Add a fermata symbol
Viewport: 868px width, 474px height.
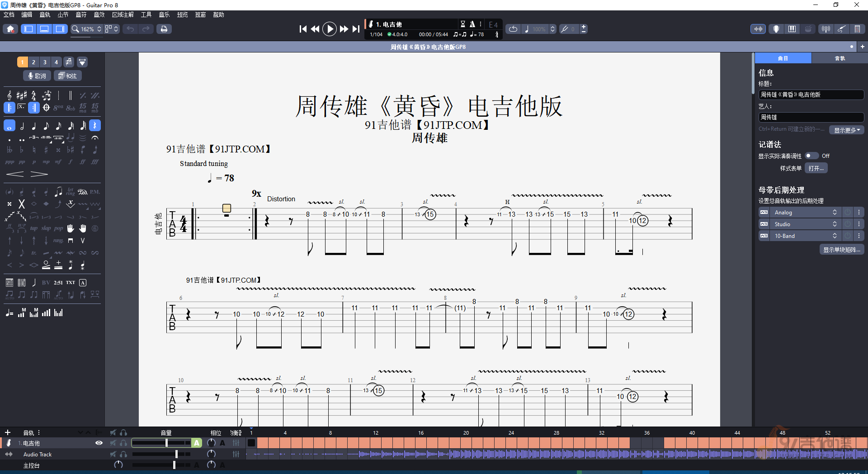95,137
